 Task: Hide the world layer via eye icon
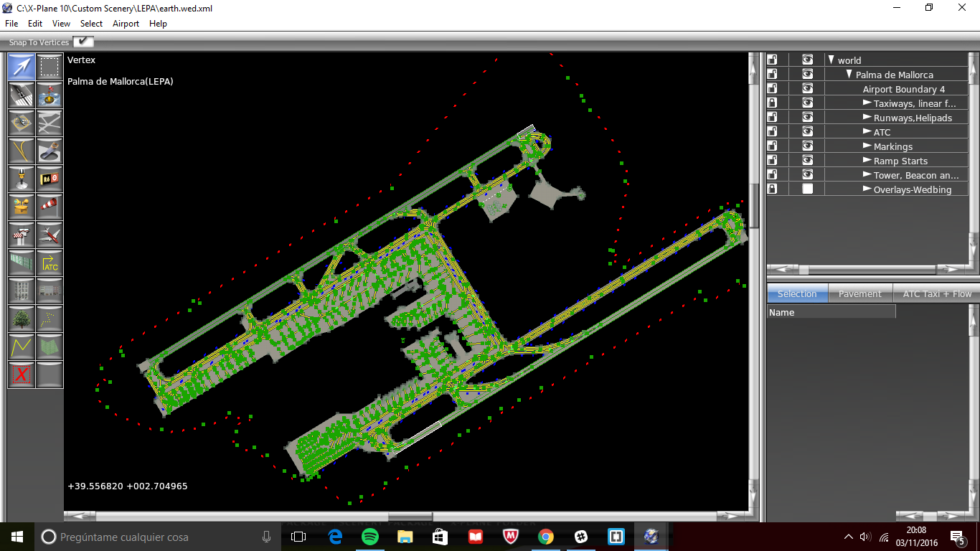[x=807, y=60]
